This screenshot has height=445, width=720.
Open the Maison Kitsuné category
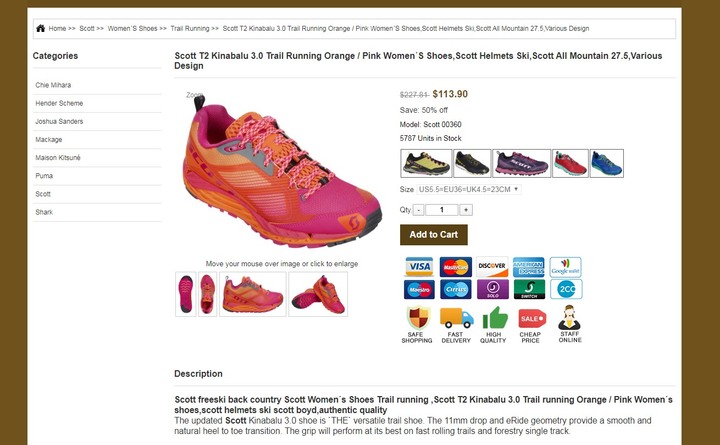pos(58,158)
